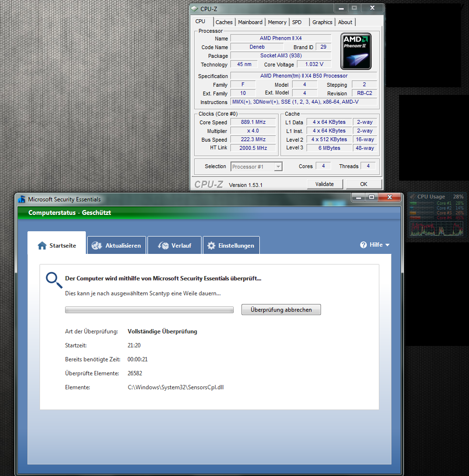Click the history icon on Verlauf tab
The width and height of the screenshot is (469, 476).
(x=163, y=246)
